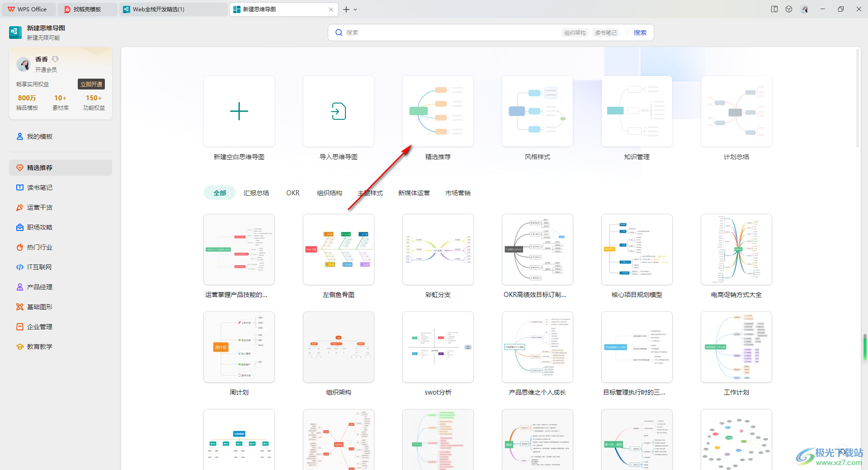Select 精选推荐 sidebar category
Viewport: 868px width, 470px height.
click(x=61, y=168)
